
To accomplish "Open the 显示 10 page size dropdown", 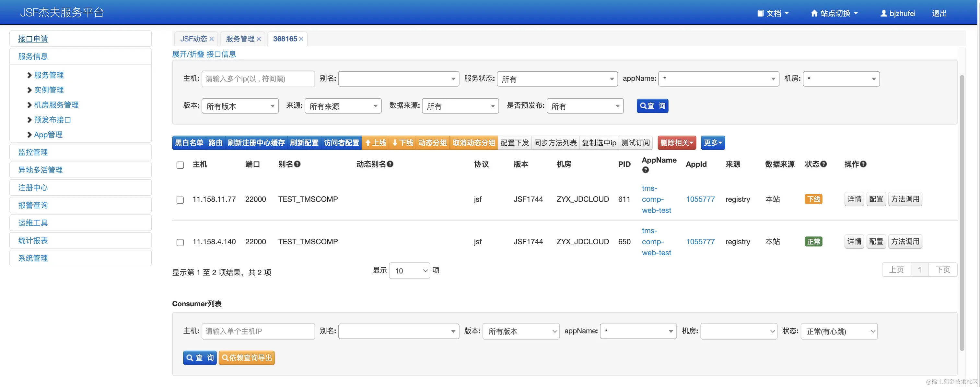I will [x=409, y=271].
